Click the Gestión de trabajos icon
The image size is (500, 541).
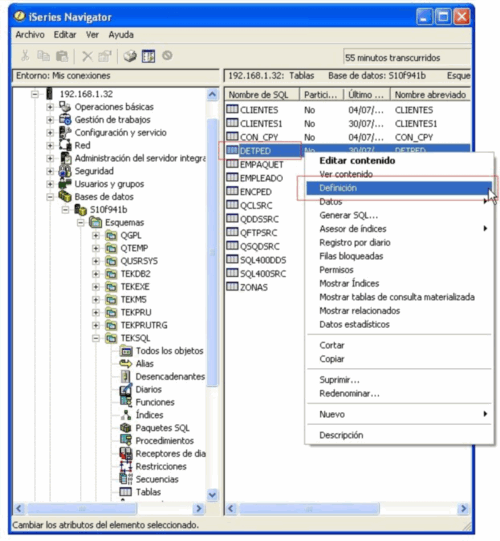tap(65, 119)
